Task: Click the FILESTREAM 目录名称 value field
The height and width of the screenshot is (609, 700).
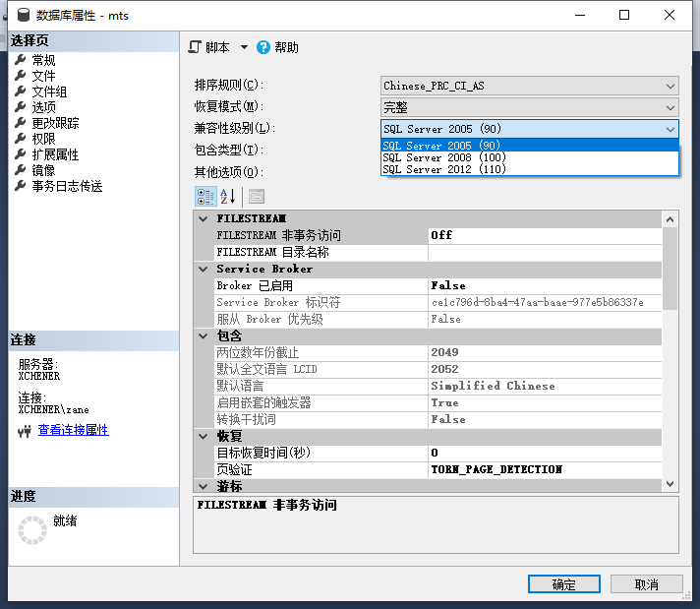Action: 545,252
